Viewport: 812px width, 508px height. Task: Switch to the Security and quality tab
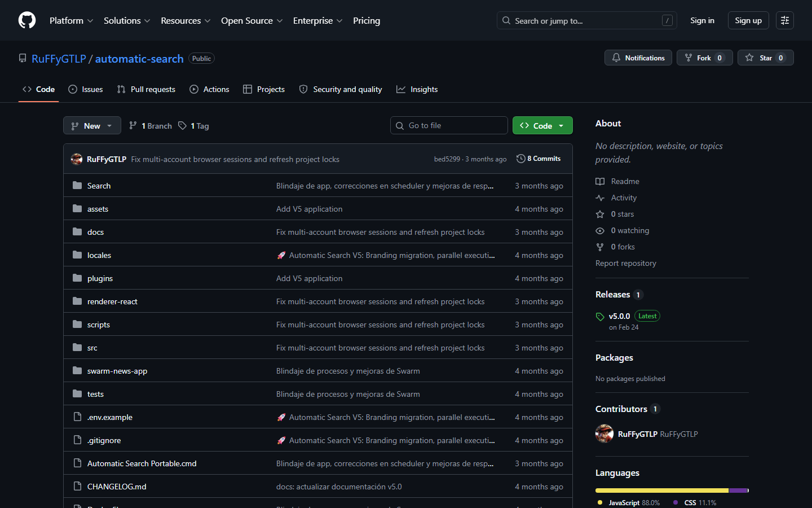pos(341,89)
